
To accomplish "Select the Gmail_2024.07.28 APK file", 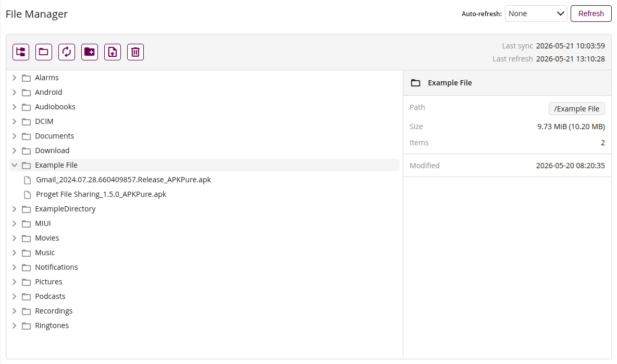I will tap(124, 179).
